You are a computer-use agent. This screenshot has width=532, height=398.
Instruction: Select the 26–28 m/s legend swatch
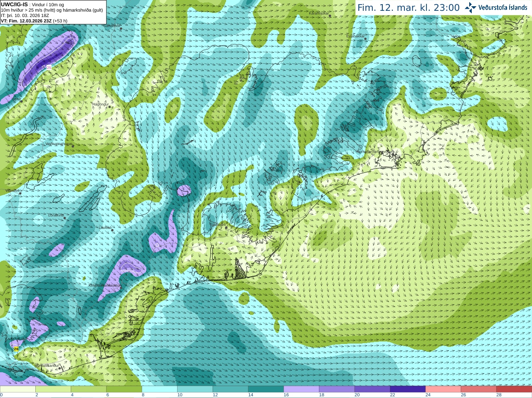point(479,389)
